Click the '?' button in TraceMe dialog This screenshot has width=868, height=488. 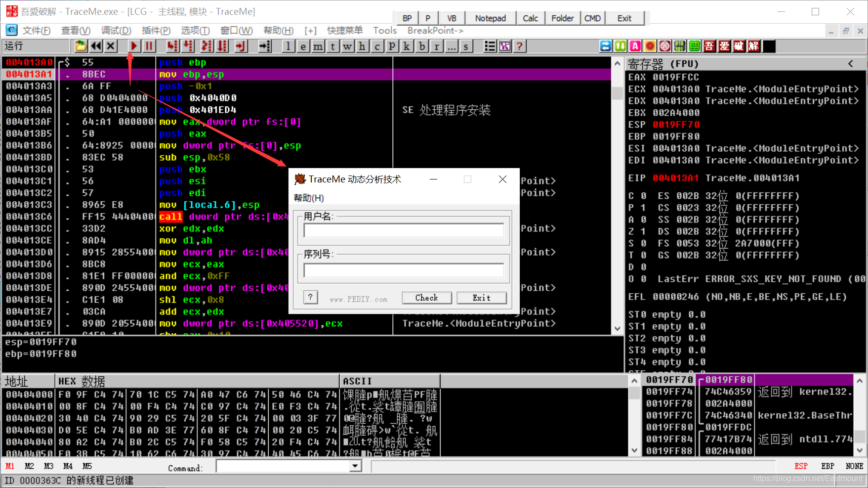click(310, 297)
